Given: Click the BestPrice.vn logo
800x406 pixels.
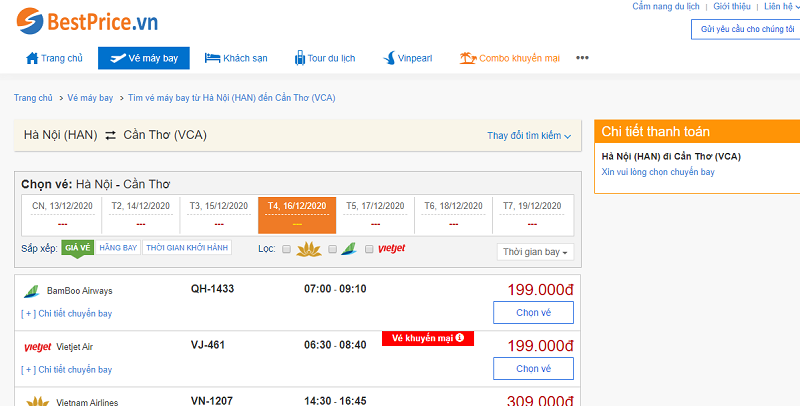Looking at the screenshot, I should coord(87,21).
